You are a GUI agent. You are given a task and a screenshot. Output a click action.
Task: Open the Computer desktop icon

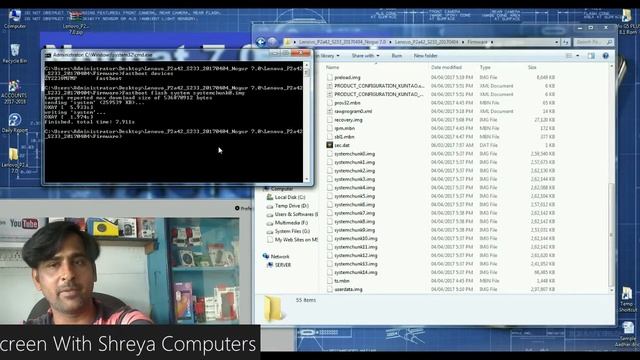pyautogui.click(x=15, y=18)
